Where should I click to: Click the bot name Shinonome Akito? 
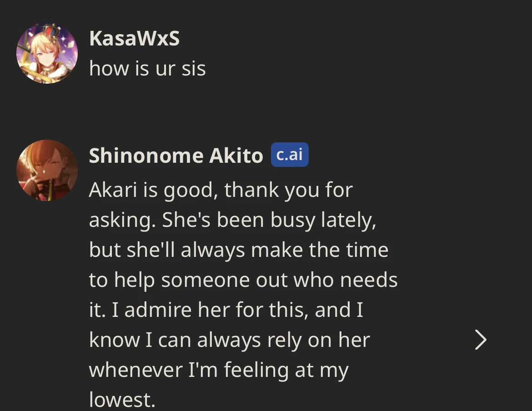pos(176,155)
